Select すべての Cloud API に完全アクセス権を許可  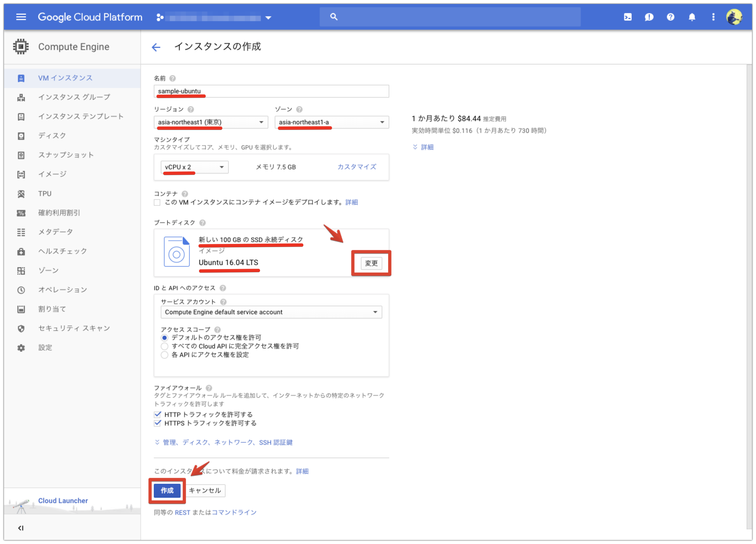tap(164, 346)
